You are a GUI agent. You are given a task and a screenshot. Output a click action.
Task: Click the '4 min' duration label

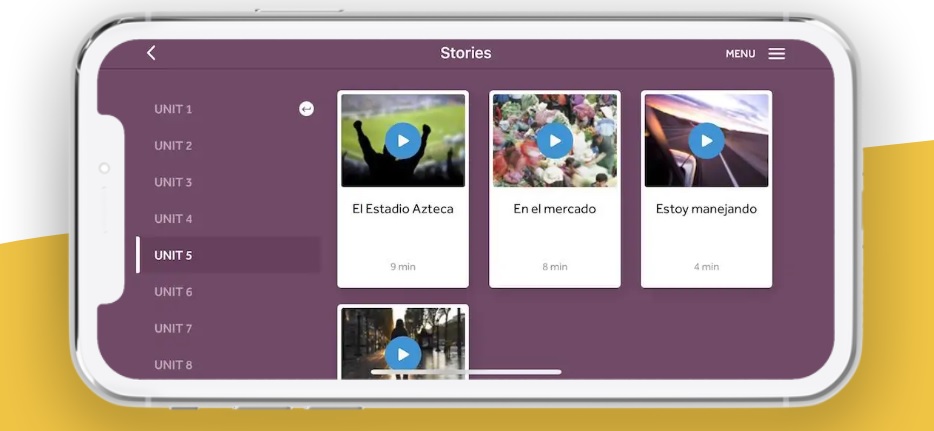pos(706,267)
